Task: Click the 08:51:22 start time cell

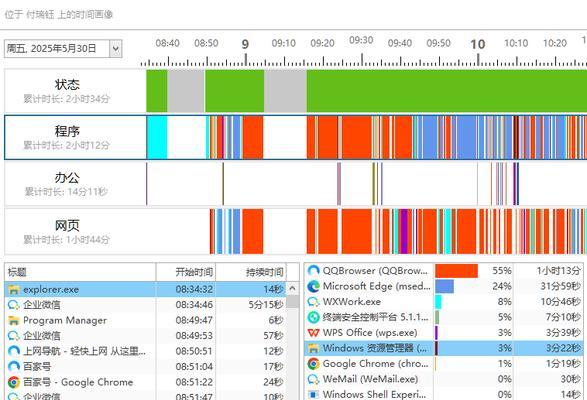Action: [194, 382]
